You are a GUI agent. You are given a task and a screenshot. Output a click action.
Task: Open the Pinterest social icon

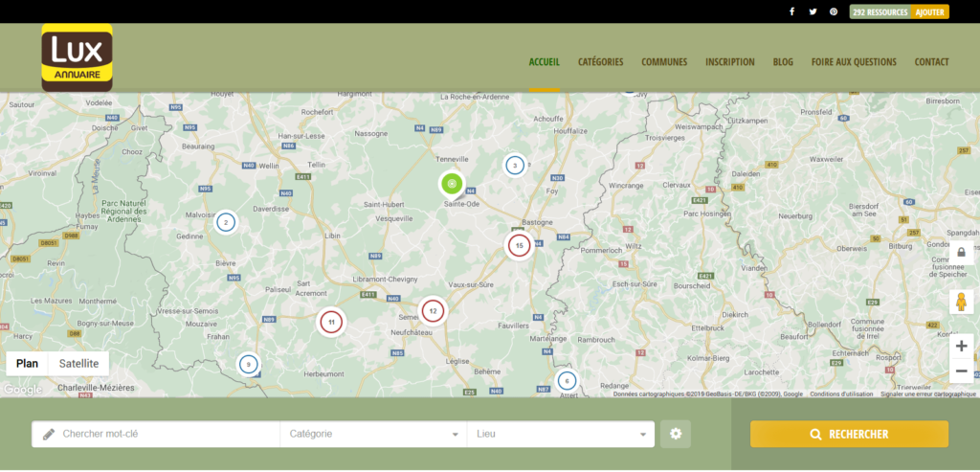point(834,11)
